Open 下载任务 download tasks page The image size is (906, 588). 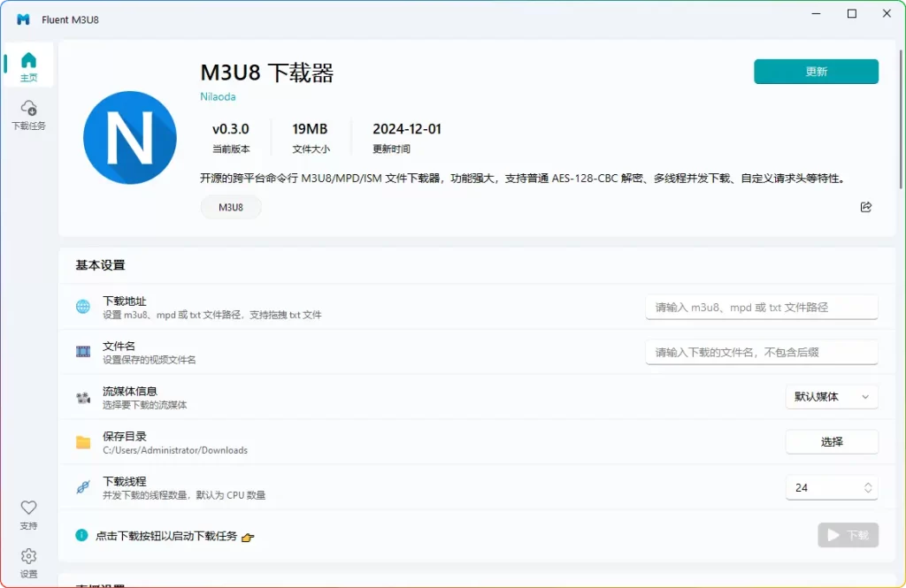coord(28,114)
